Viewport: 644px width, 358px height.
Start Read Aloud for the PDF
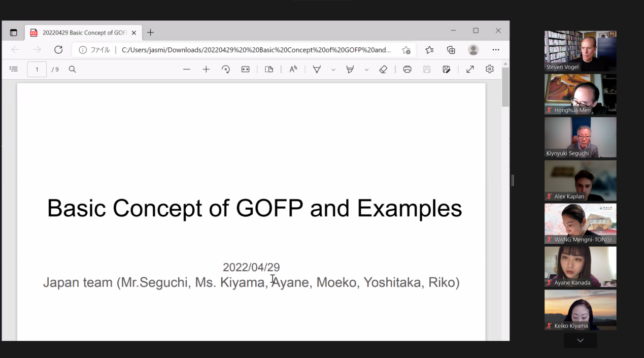click(x=293, y=69)
